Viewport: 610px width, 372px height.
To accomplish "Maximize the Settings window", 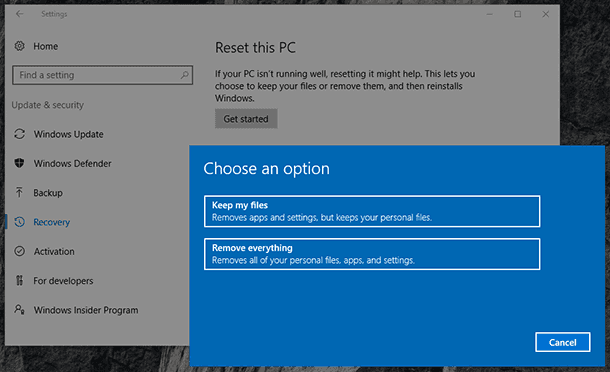I will click(x=517, y=14).
